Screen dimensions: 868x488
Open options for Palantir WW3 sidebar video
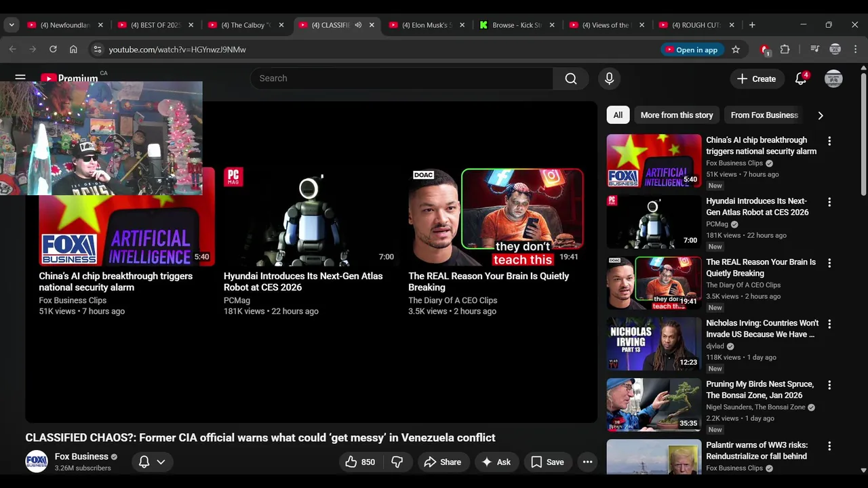click(x=829, y=446)
